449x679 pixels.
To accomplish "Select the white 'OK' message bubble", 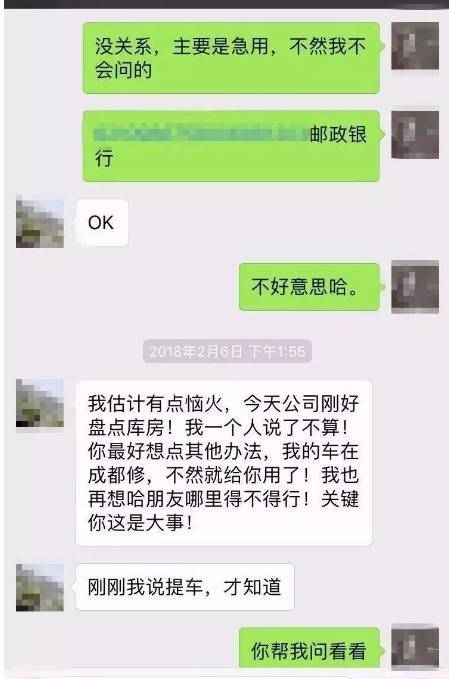I will pyautogui.click(x=102, y=223).
